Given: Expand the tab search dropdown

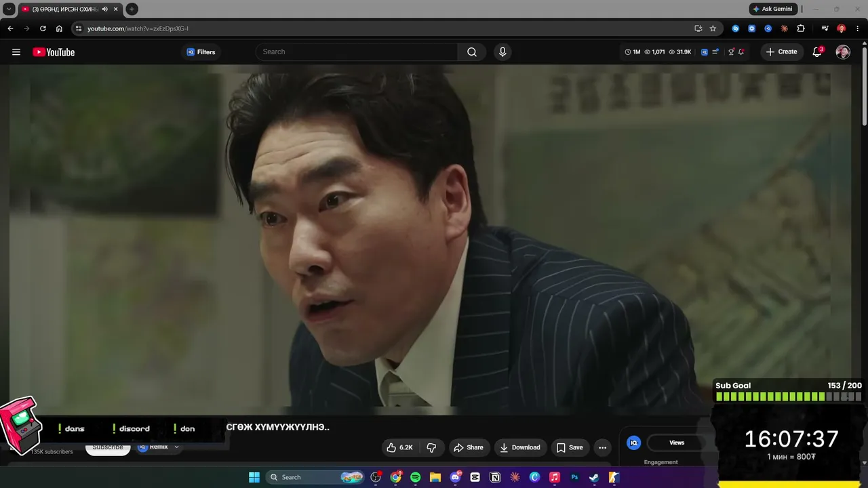Looking at the screenshot, I should (9, 9).
